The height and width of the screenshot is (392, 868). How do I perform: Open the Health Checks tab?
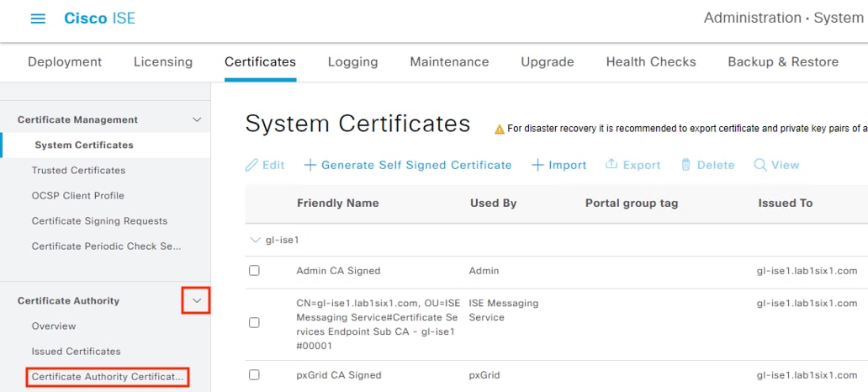651,61
